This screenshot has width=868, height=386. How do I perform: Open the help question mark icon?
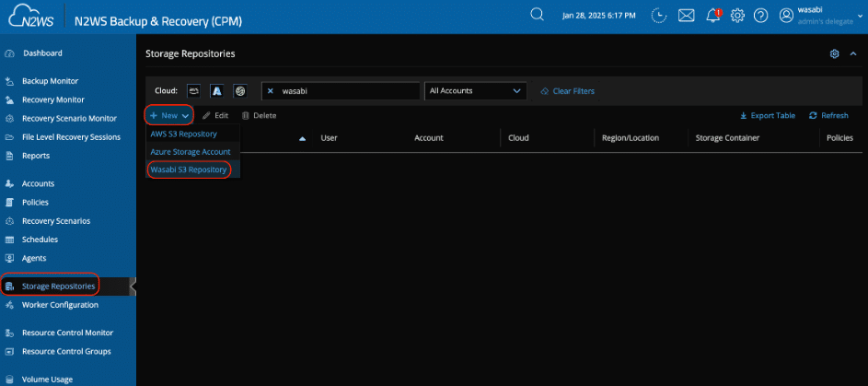click(x=761, y=16)
